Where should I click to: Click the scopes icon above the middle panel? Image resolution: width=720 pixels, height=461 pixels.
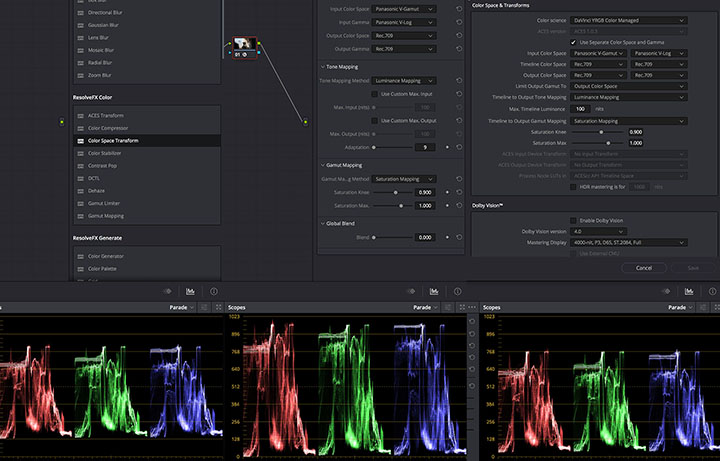[435, 290]
